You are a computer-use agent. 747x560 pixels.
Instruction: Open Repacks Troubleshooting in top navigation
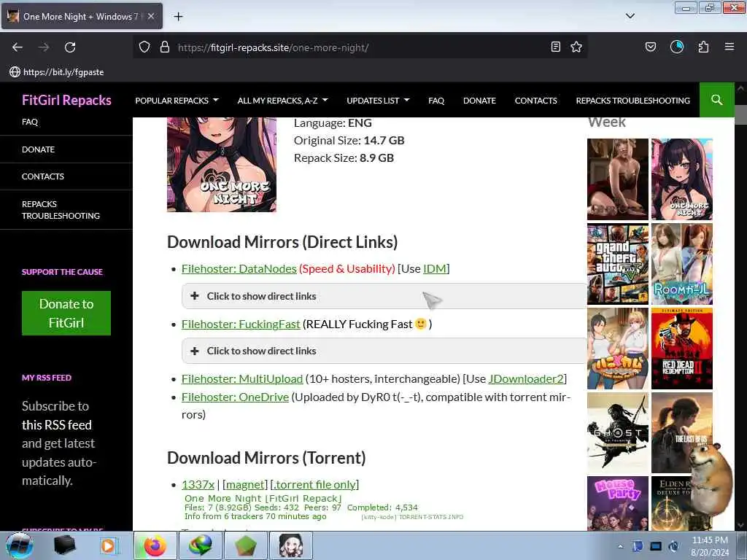point(632,101)
